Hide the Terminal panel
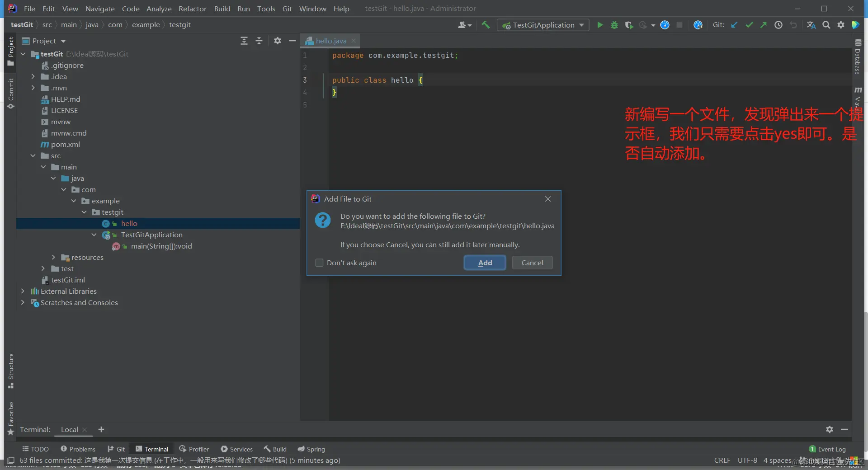The image size is (868, 470). click(x=844, y=429)
